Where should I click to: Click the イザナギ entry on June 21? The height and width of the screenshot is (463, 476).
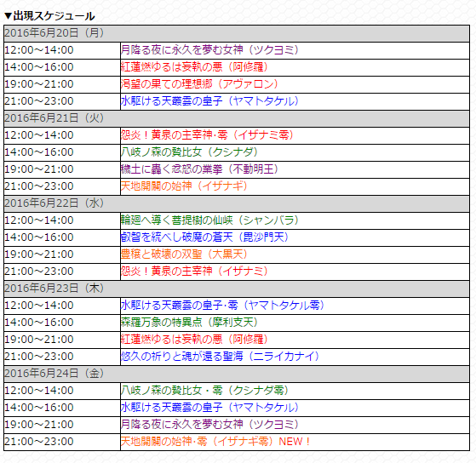point(184,186)
